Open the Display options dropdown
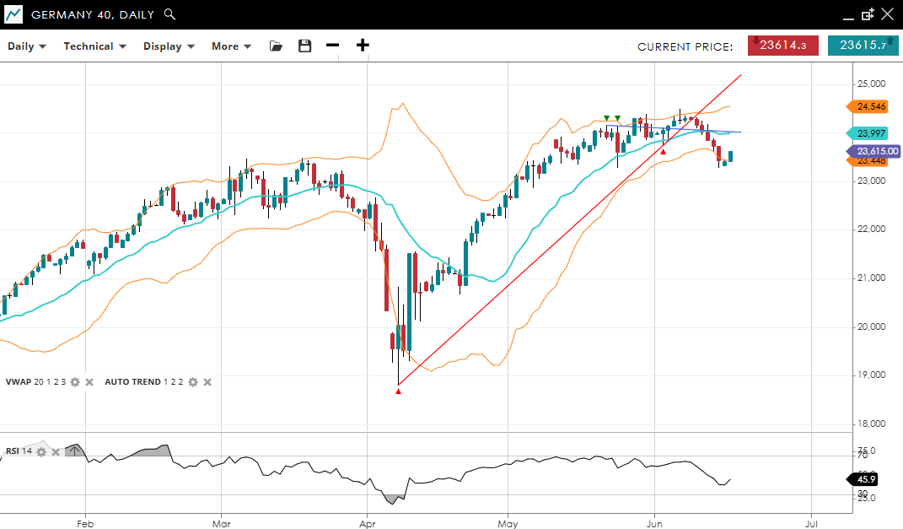The width and height of the screenshot is (903, 529). click(168, 46)
